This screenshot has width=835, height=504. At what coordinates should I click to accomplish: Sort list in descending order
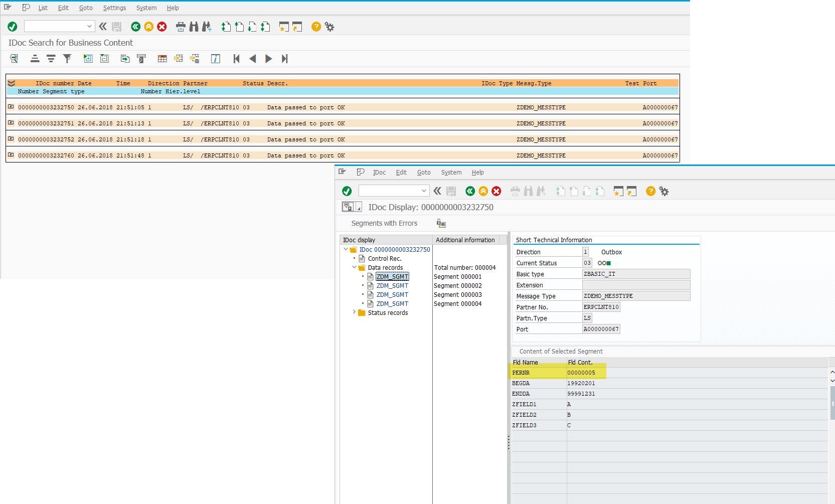click(x=51, y=59)
